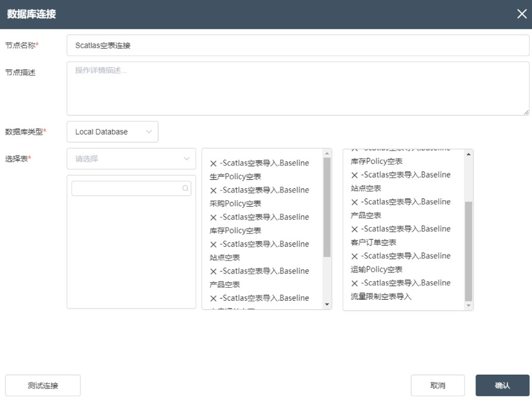Click the middle list scrollbar thumb
The width and height of the screenshot is (532, 401).
click(327, 207)
